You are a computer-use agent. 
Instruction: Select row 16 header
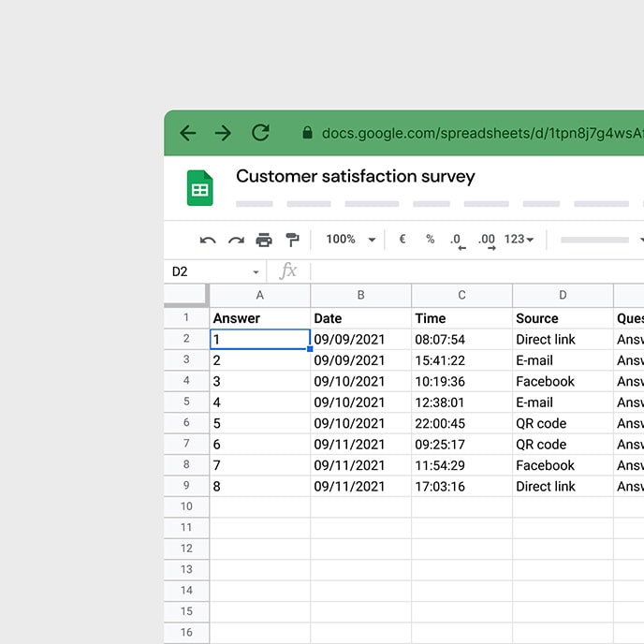[x=186, y=632]
